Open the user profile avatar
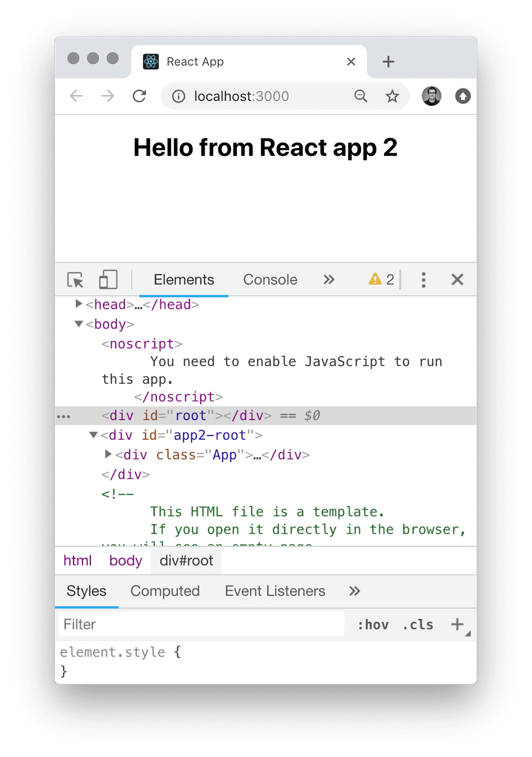Viewport: 532px width, 757px height. 431,96
